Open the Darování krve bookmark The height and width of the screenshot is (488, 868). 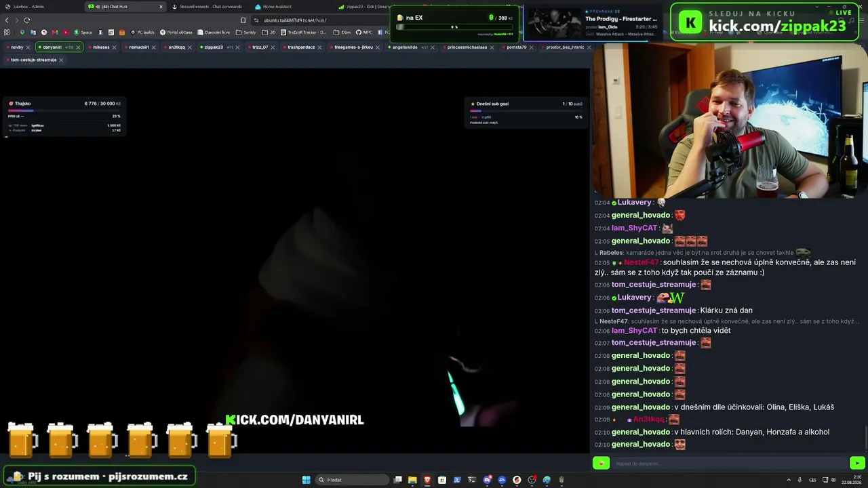pyautogui.click(x=214, y=33)
